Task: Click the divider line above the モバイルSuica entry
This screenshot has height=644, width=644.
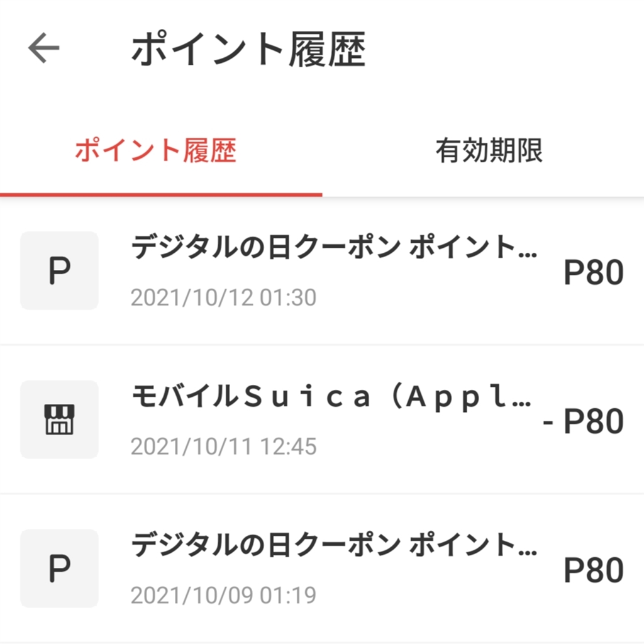Action: pos(322,345)
